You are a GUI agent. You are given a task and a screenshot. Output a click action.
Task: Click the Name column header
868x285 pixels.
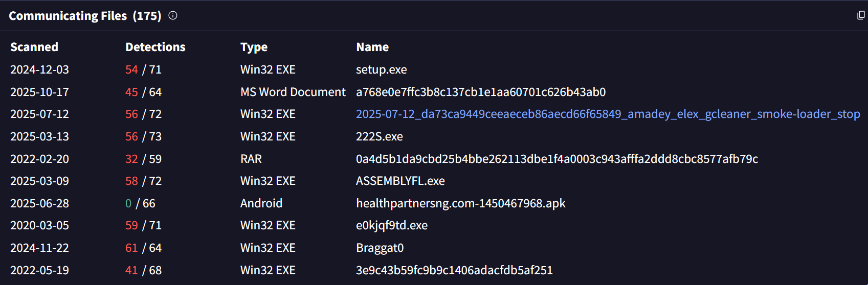372,47
